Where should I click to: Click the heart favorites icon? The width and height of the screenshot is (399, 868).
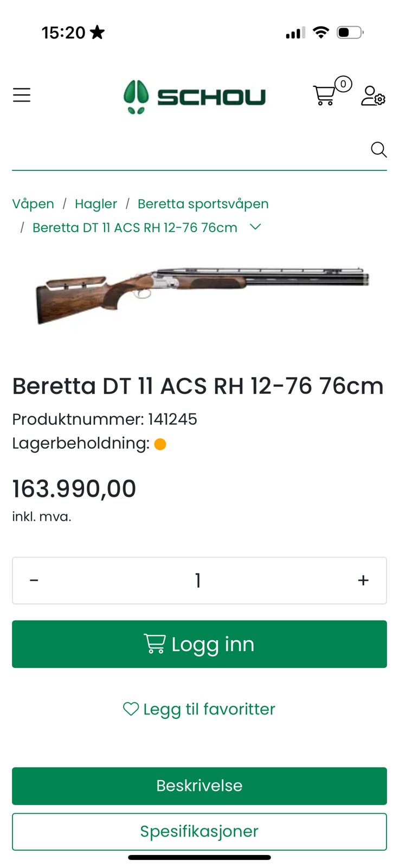pos(131,709)
